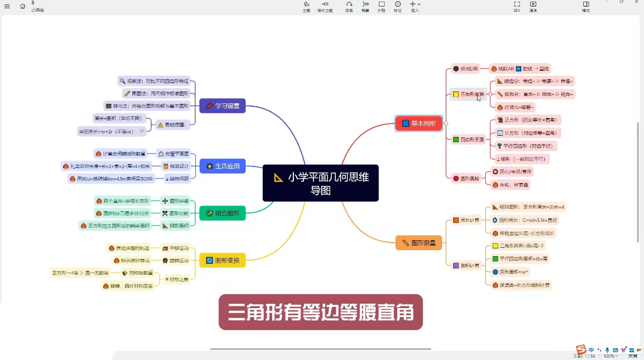Open the 100% zoom level dropdown
The height and width of the screenshot is (360, 644).
[x=612, y=356]
